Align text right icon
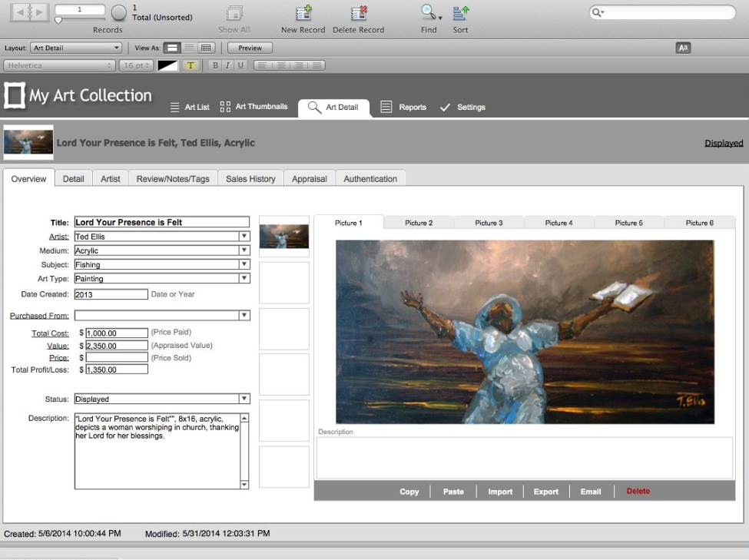 (x=299, y=65)
